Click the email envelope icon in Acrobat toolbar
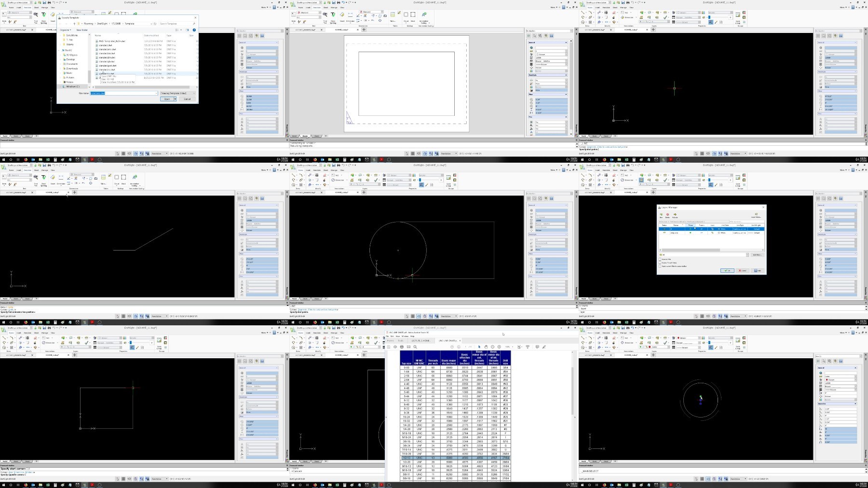The image size is (868, 488). (x=408, y=347)
